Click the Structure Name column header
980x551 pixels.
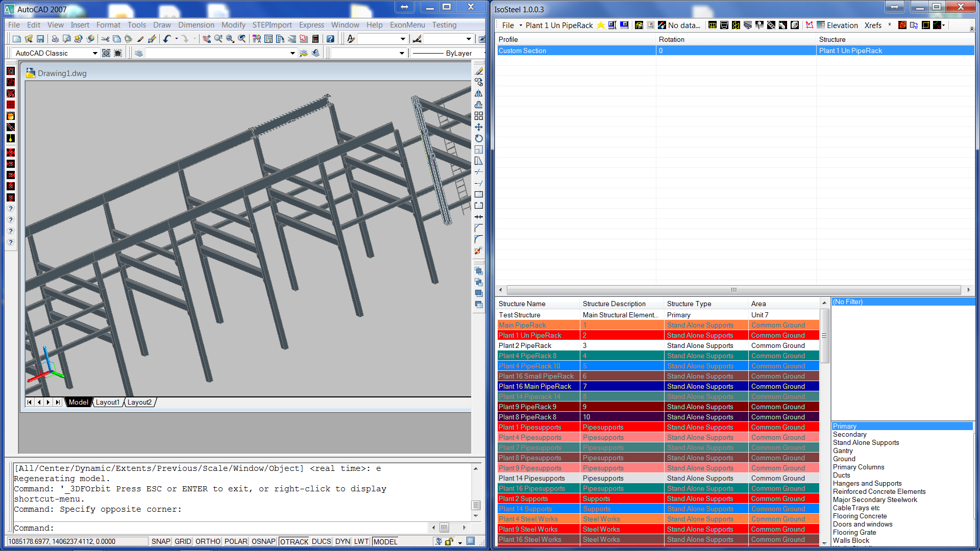coord(538,304)
